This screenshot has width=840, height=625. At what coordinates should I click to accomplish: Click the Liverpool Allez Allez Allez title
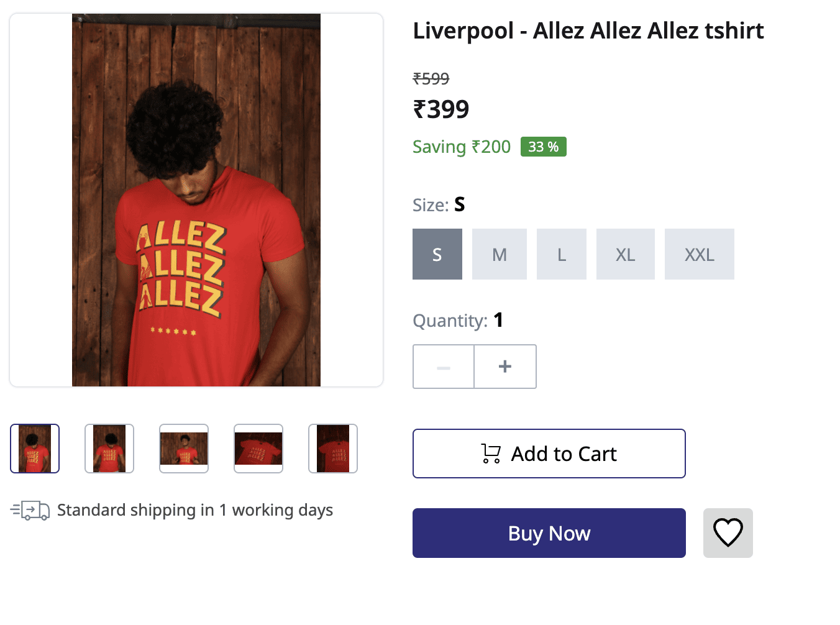click(x=588, y=30)
